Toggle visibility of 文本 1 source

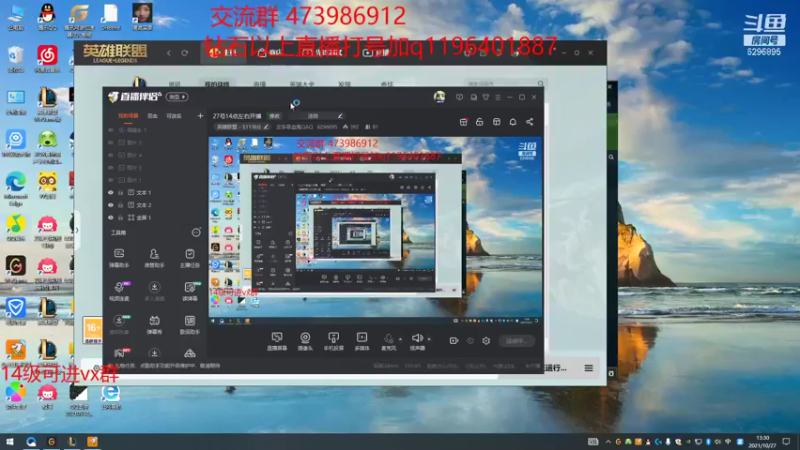[x=111, y=193]
